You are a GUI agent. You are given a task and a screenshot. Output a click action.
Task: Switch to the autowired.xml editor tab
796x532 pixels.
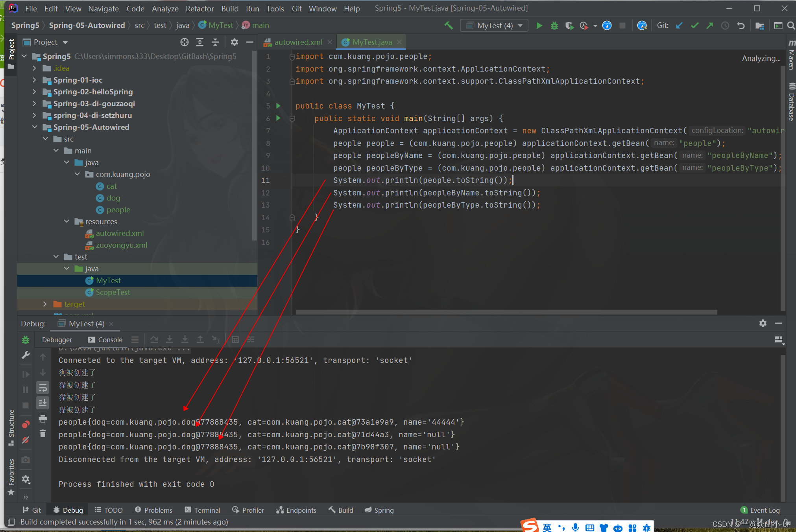coord(298,42)
